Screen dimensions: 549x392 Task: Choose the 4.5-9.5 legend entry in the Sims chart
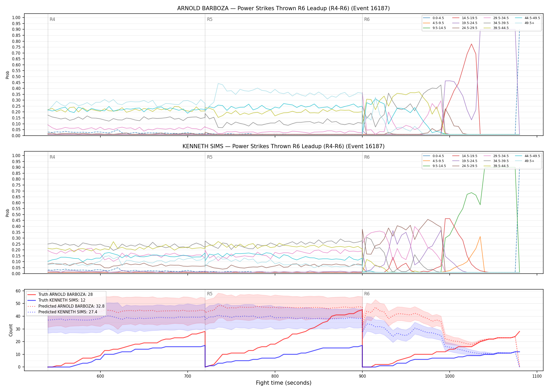433,161
